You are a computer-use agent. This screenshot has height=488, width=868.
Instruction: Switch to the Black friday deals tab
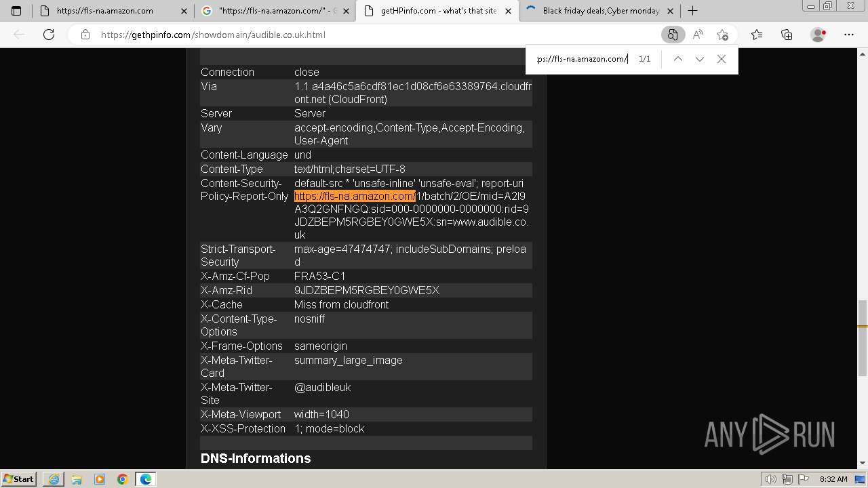(599, 11)
